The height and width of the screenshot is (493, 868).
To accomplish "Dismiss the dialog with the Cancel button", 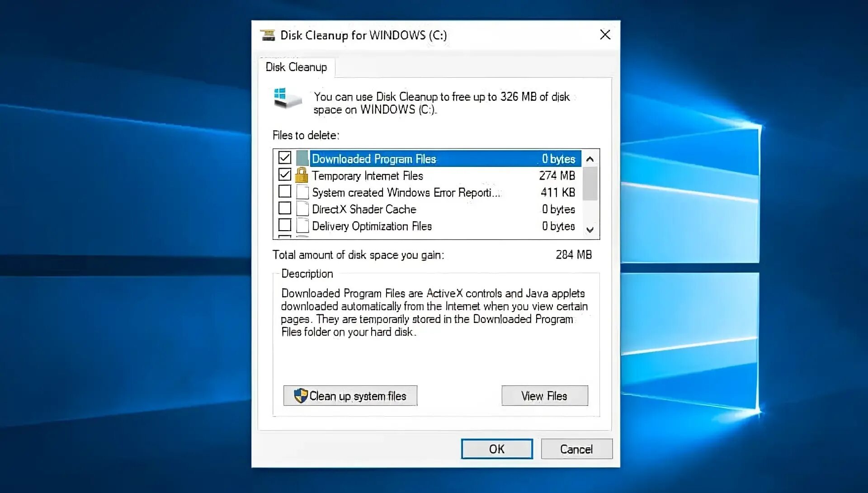I will [576, 449].
